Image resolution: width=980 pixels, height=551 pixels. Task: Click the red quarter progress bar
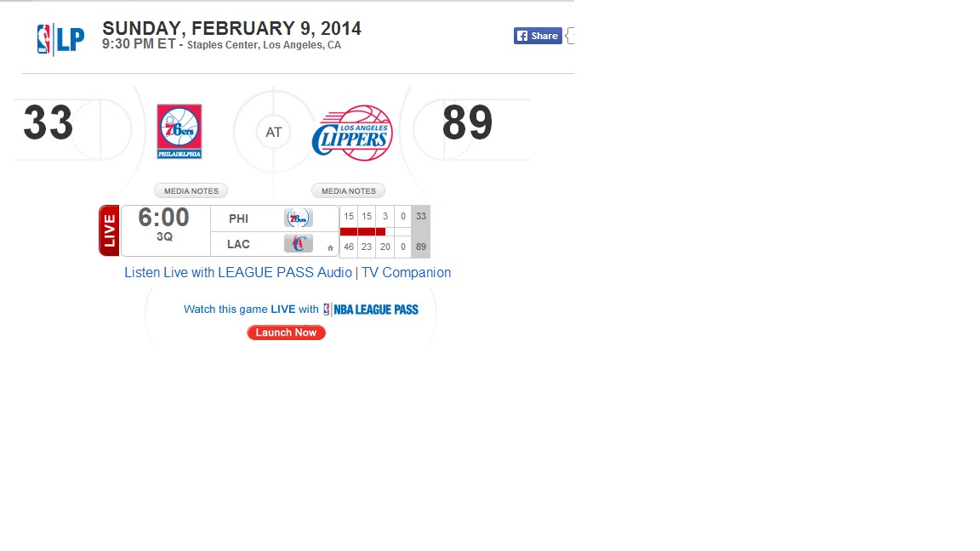pos(362,232)
